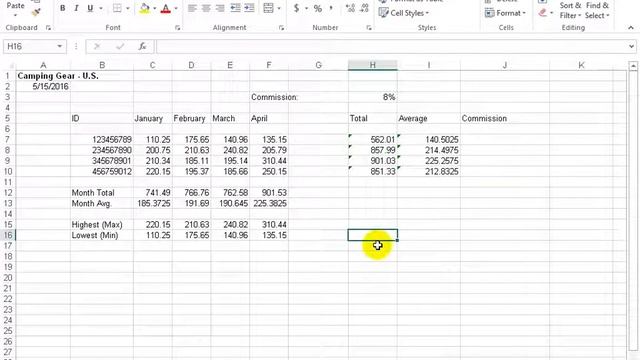Select cell with 'Camping Gear - U.S.'
This screenshot has width=640, height=360.
[43, 76]
